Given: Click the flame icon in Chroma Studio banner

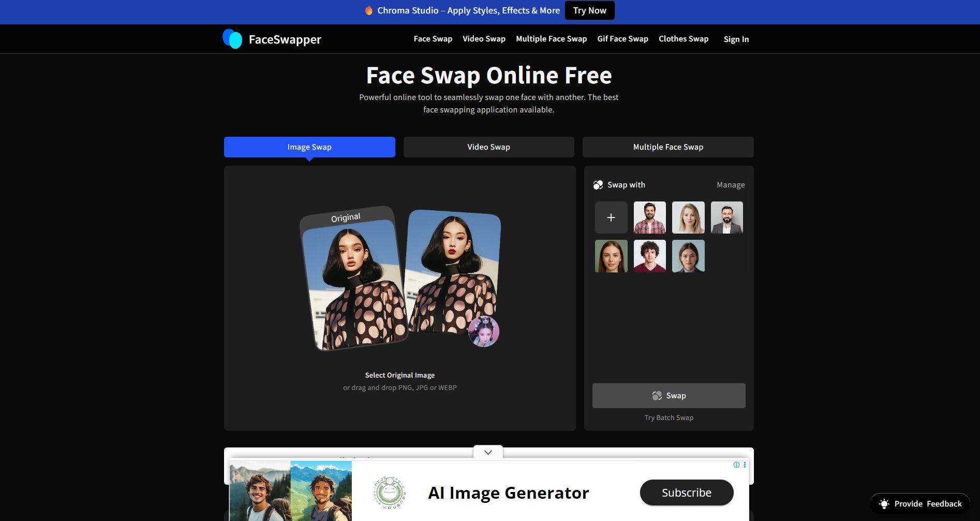Looking at the screenshot, I should click(368, 10).
